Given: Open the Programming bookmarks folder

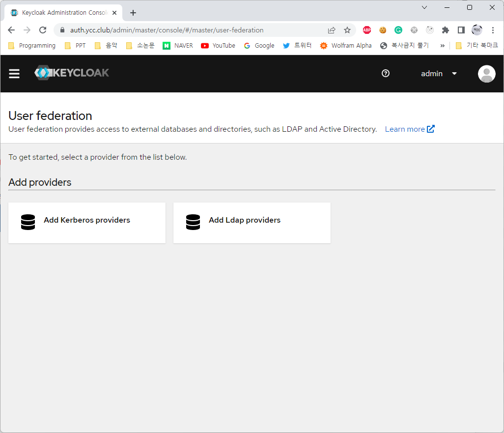Looking at the screenshot, I should [x=32, y=46].
